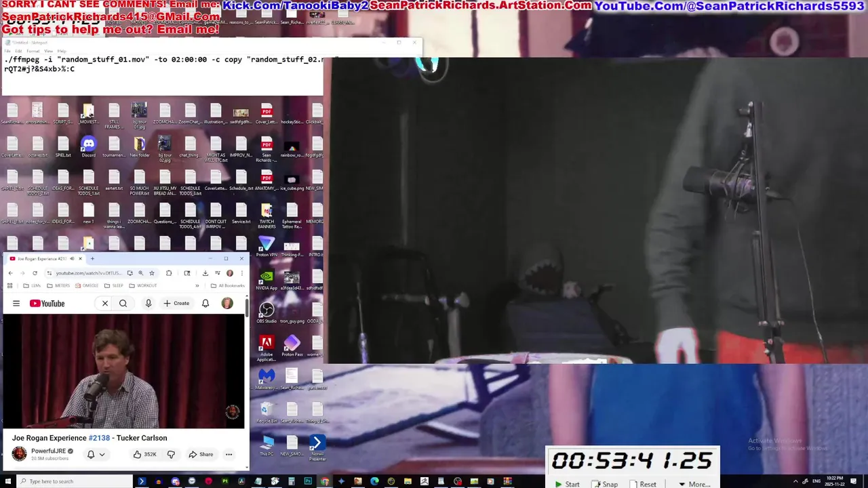
Task: Open the Cover_Lett PDF file on desktop
Action: pyautogui.click(x=267, y=113)
